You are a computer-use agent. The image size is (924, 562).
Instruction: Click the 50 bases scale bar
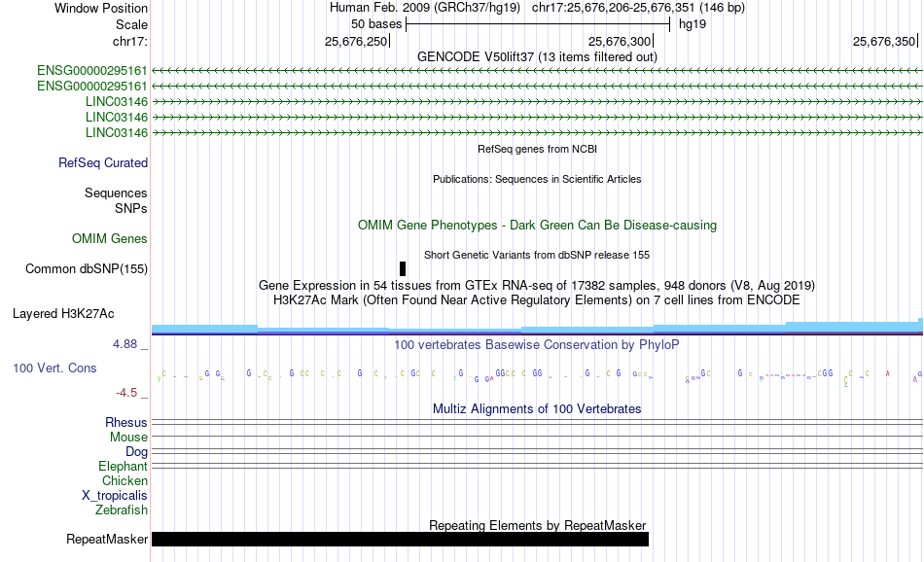tap(538, 24)
